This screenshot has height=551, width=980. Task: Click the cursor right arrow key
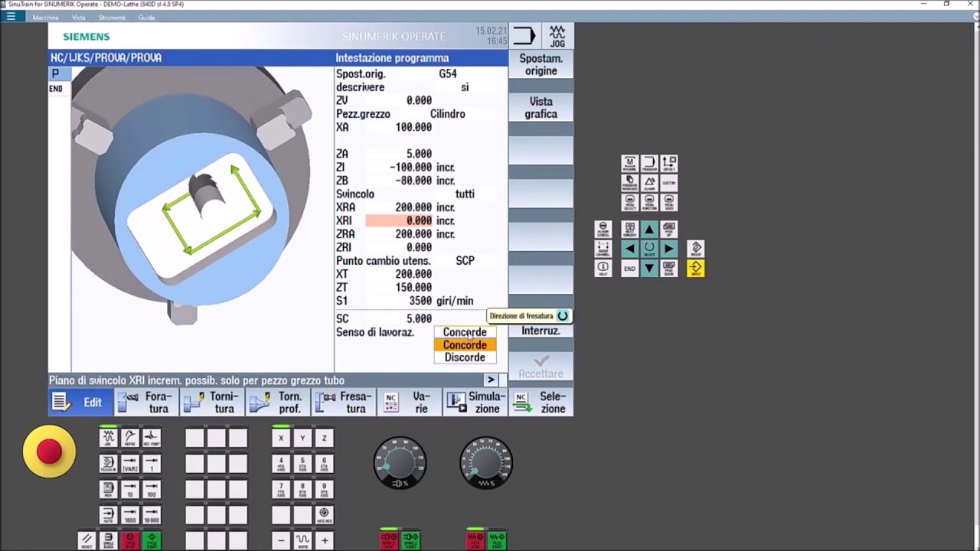669,249
